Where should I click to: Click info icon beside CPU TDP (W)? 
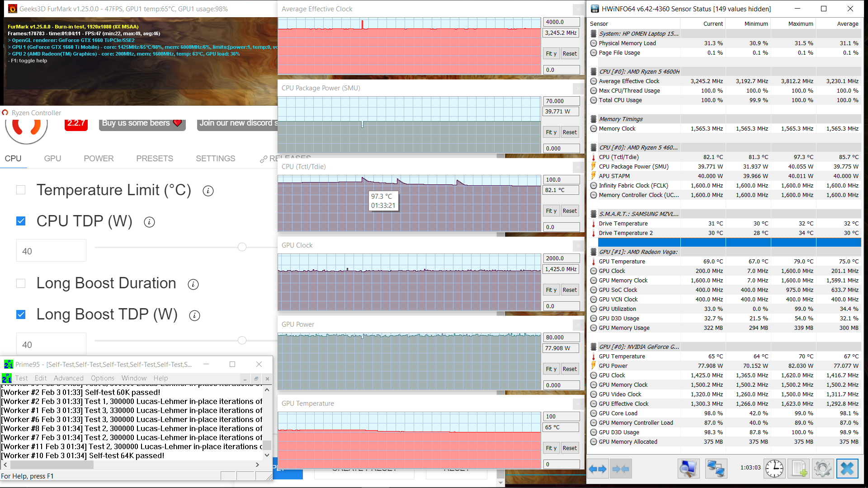pos(149,222)
